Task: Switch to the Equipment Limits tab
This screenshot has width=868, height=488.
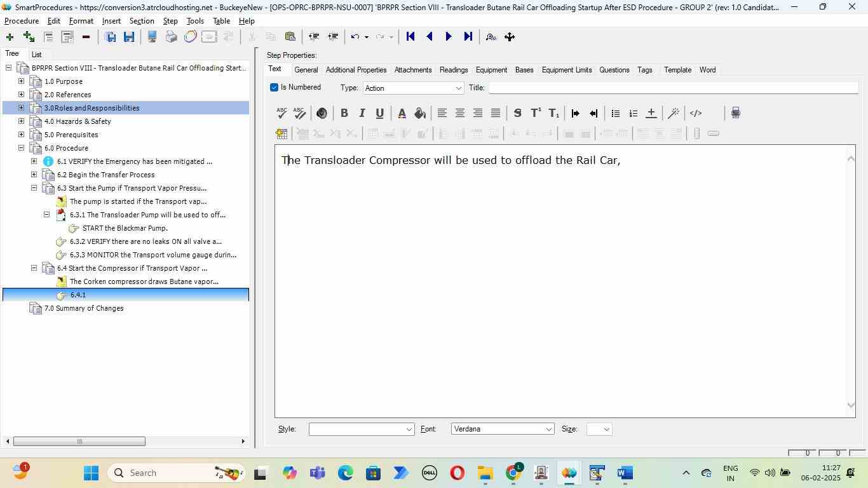Action: pyautogui.click(x=567, y=70)
